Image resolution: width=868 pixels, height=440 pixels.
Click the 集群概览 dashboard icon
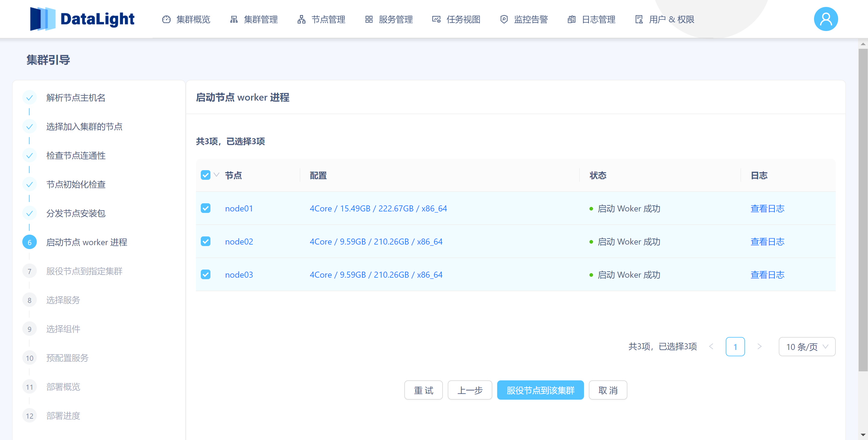pos(166,20)
